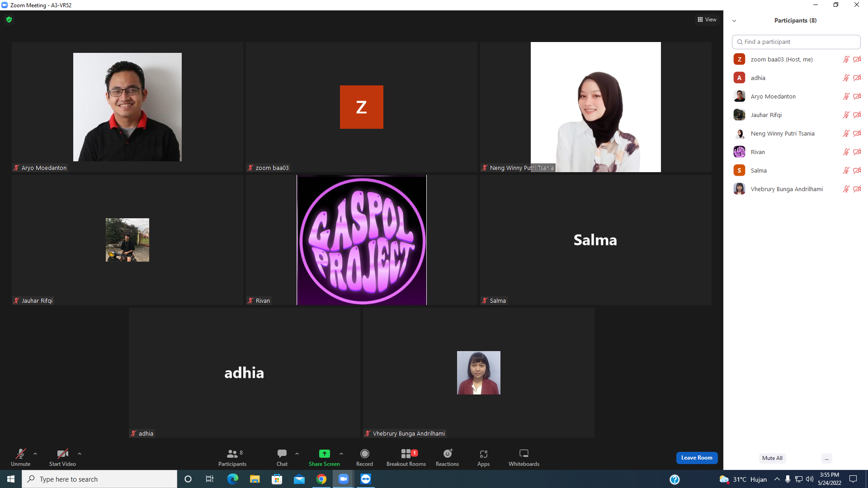Toggle camera icon for Neng Winny Putri Tsania

[x=857, y=133]
